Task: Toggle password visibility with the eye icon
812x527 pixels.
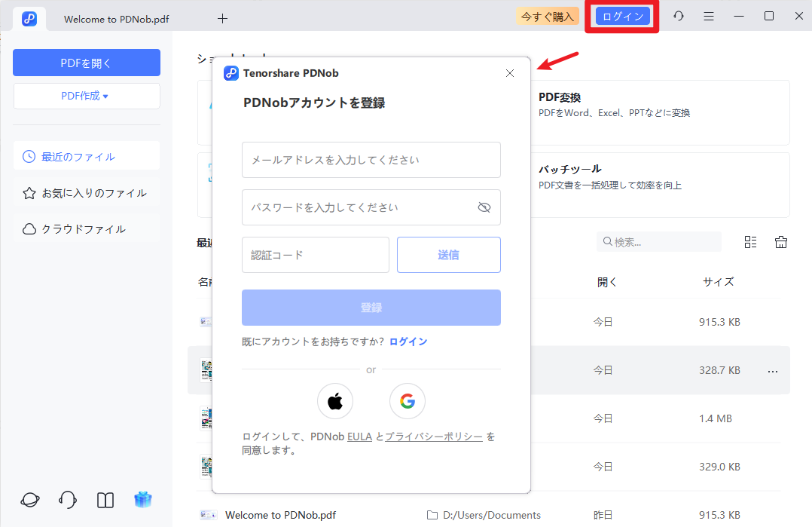Action: click(484, 207)
